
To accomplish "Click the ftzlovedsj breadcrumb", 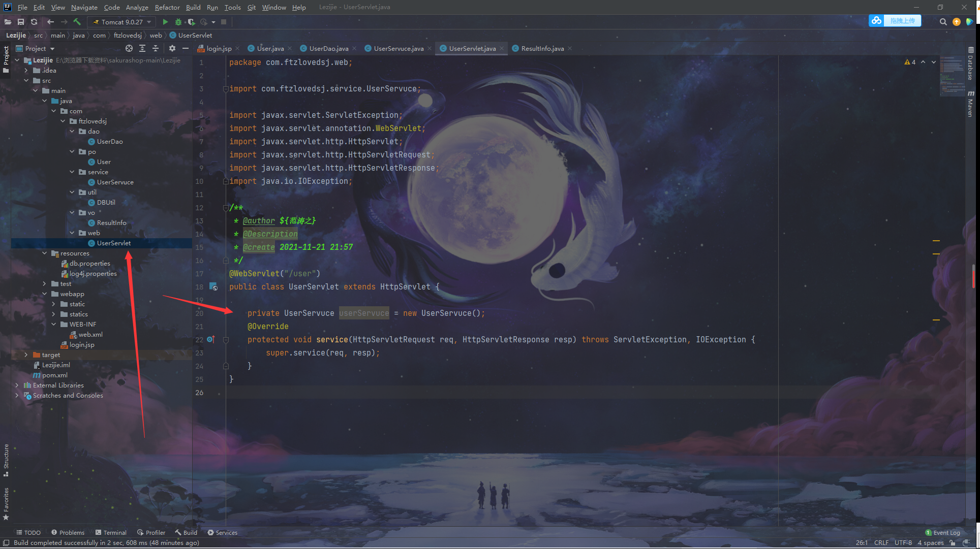I will (x=128, y=35).
